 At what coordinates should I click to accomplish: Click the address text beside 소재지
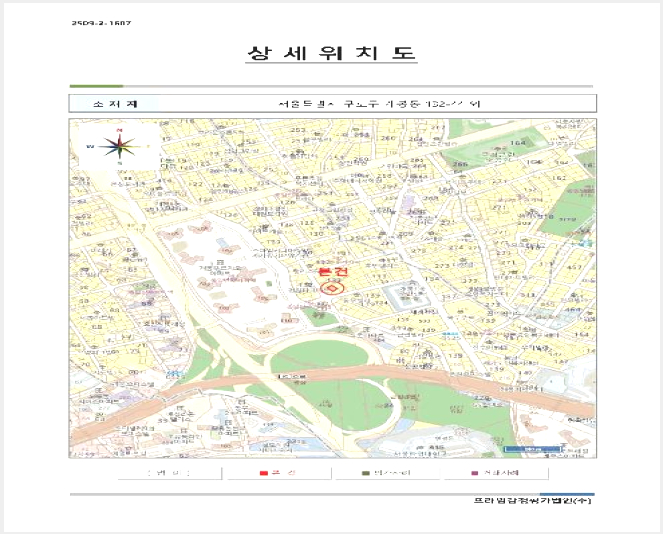pyautogui.click(x=379, y=104)
